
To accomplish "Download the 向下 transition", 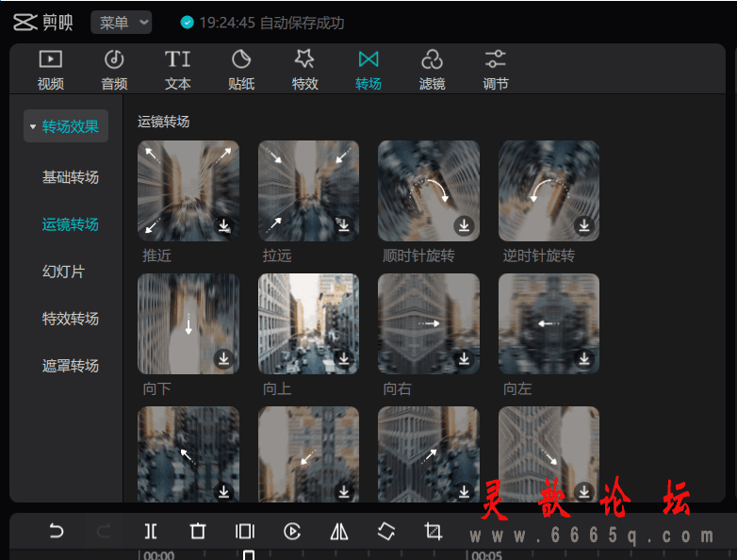I will (223, 359).
